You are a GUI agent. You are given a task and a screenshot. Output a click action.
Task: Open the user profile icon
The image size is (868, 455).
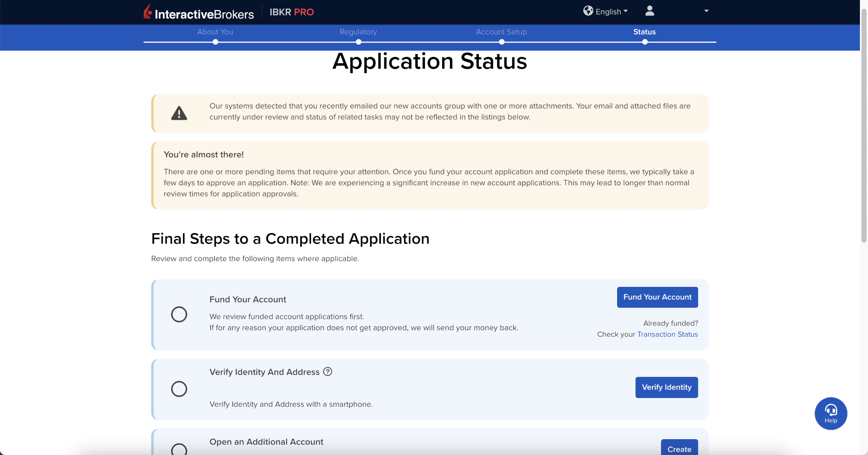(x=650, y=11)
